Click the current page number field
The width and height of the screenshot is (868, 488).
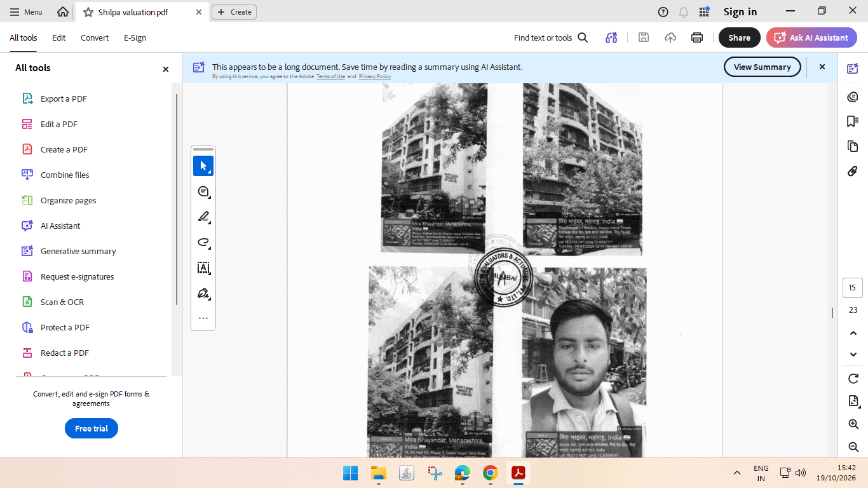tap(853, 288)
